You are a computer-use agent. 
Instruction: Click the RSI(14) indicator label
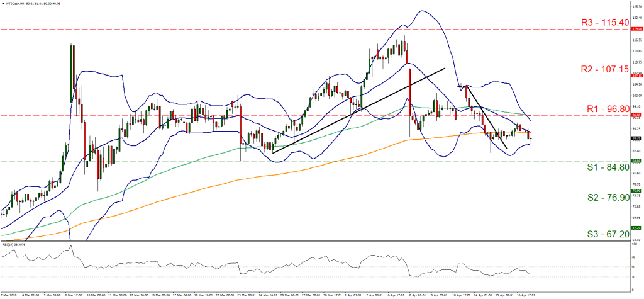tap(14, 243)
